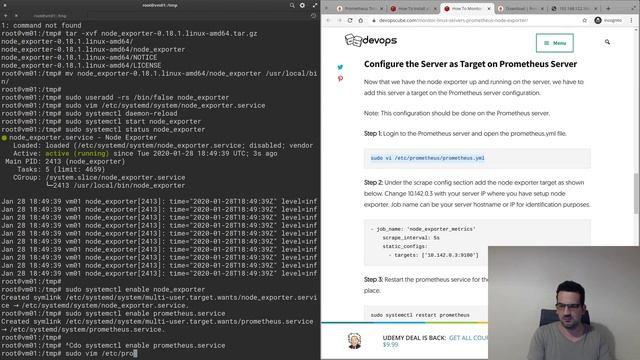Click the 'scrape_interval: 5s' code line

click(411, 238)
